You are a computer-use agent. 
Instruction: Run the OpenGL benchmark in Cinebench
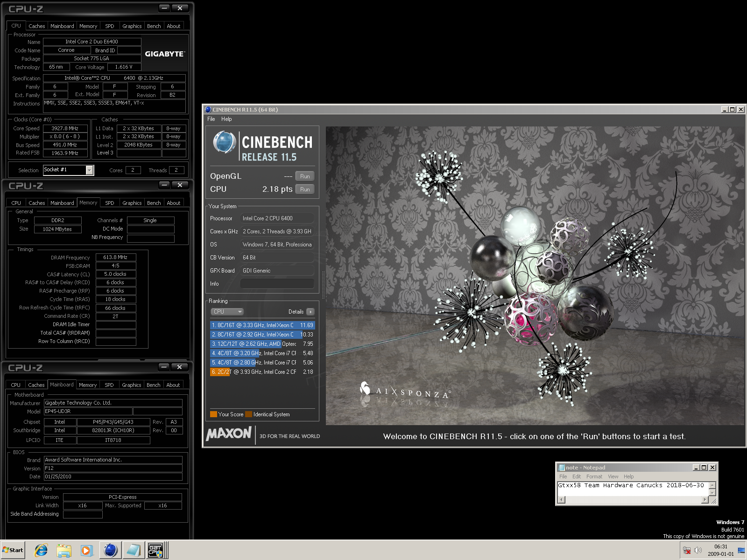pyautogui.click(x=305, y=176)
